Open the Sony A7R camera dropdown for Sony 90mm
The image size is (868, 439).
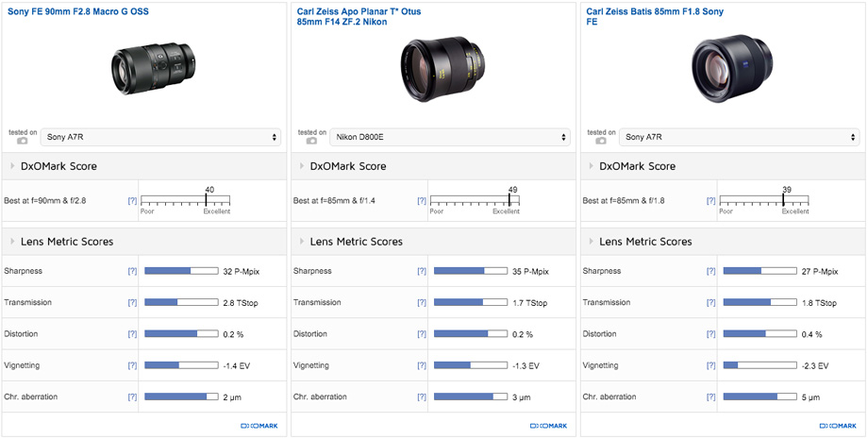161,137
